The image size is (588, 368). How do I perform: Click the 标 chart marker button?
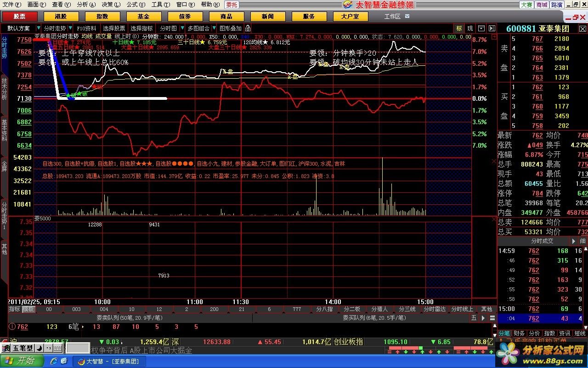coord(459,29)
